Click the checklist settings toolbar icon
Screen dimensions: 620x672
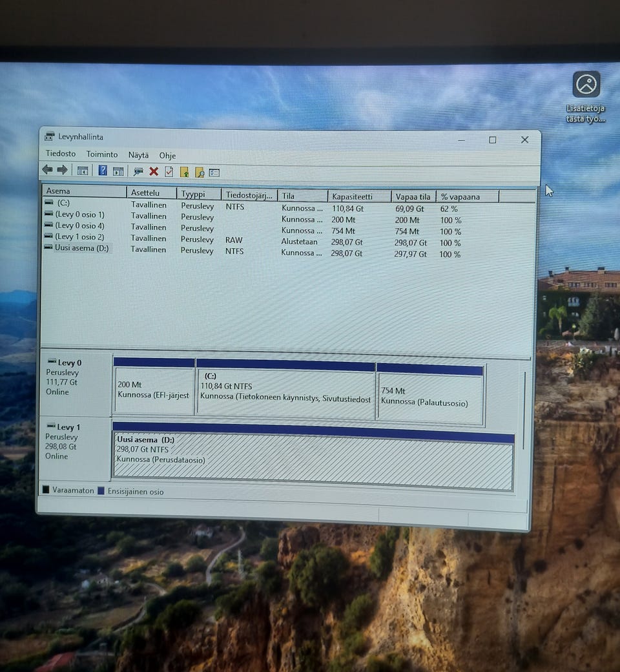[x=214, y=173]
